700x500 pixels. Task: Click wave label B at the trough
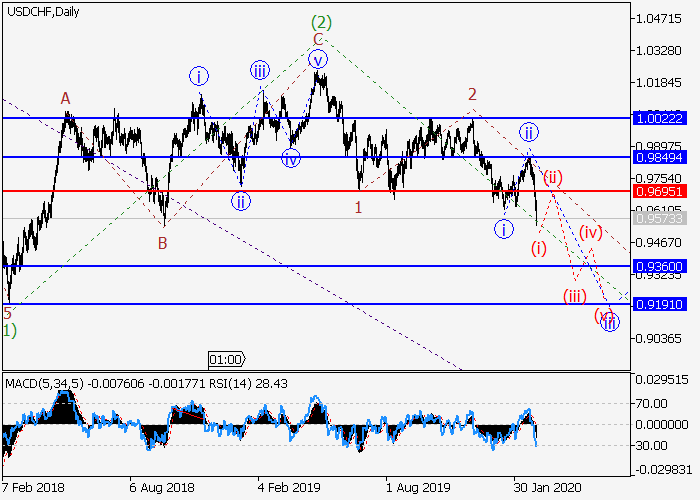coord(163,241)
